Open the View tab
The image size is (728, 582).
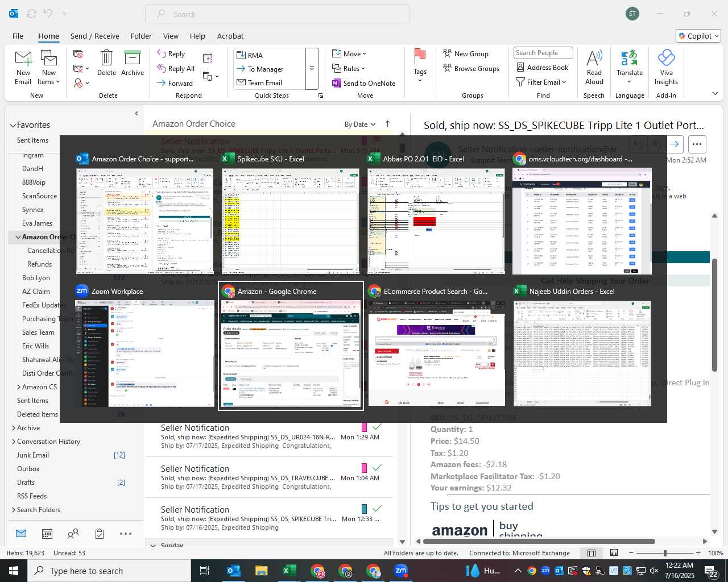171,36
